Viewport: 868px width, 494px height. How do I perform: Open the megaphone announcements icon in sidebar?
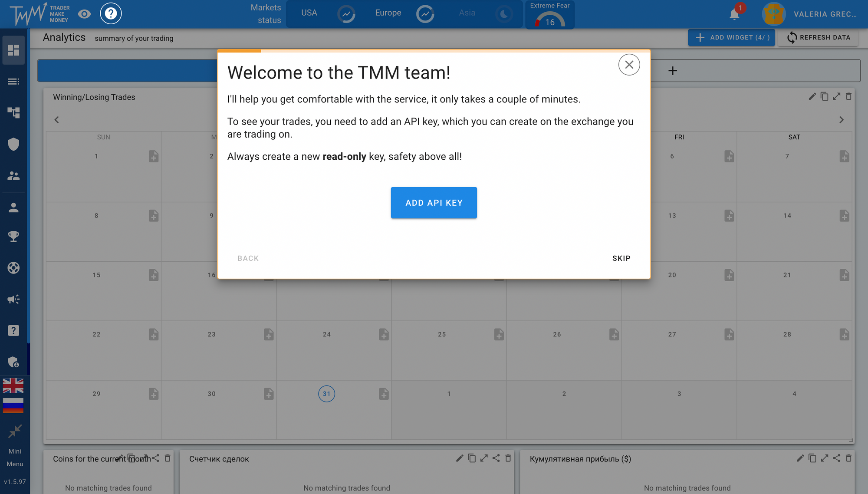13,299
